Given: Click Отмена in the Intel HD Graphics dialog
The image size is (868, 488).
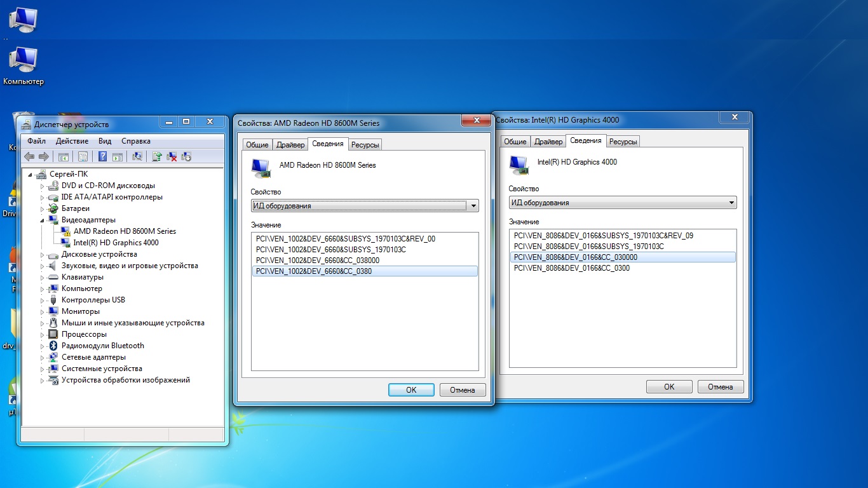Looking at the screenshot, I should coord(721,386).
